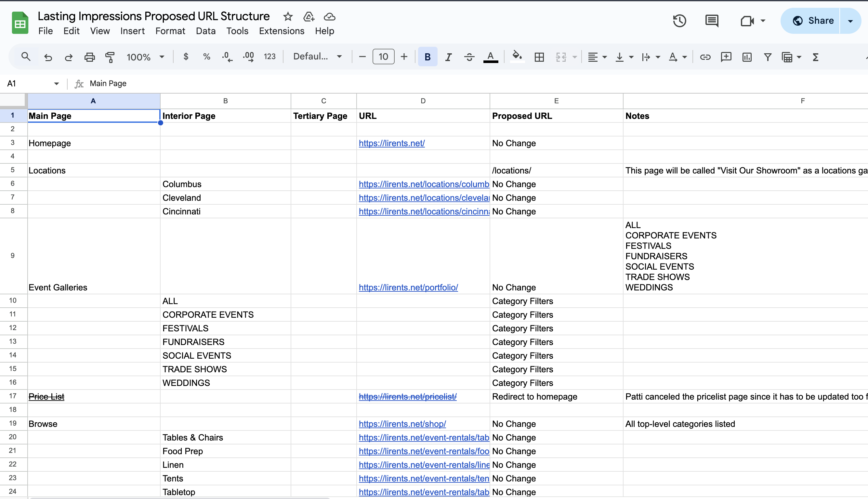The image size is (868, 499).
Task: Format as currency with dollar icon
Action: (186, 57)
